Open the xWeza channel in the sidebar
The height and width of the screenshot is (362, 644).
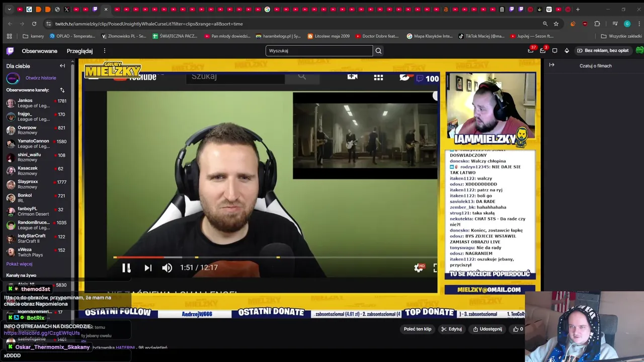pos(36,252)
